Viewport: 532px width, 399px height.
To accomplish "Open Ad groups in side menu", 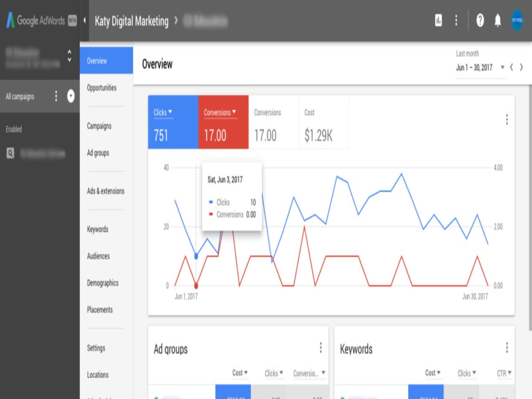I will 98,153.
